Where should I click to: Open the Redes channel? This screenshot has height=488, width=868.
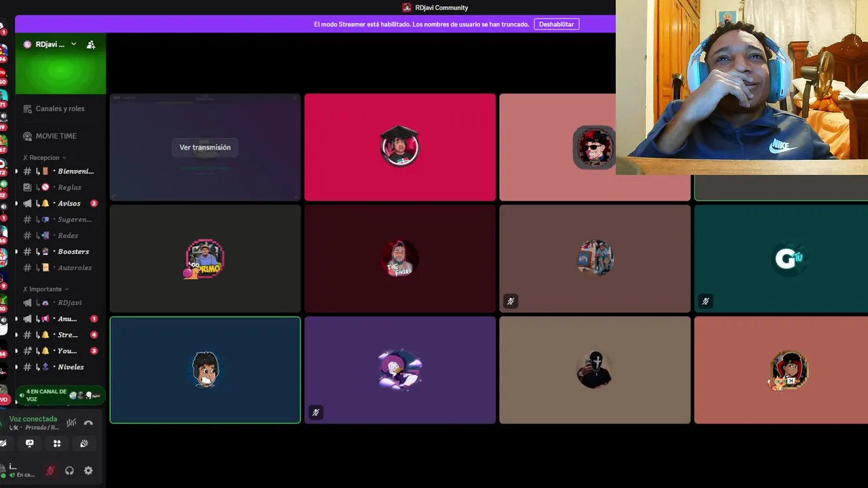coord(60,235)
